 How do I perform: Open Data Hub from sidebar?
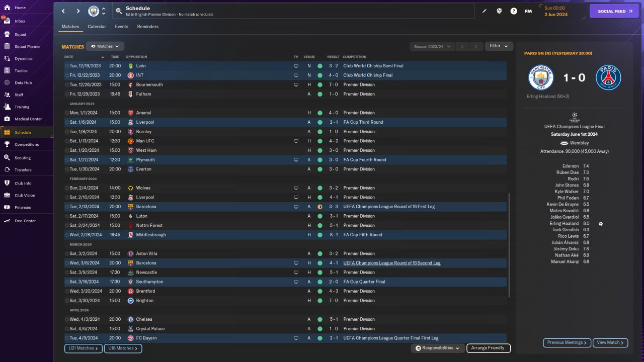[23, 83]
